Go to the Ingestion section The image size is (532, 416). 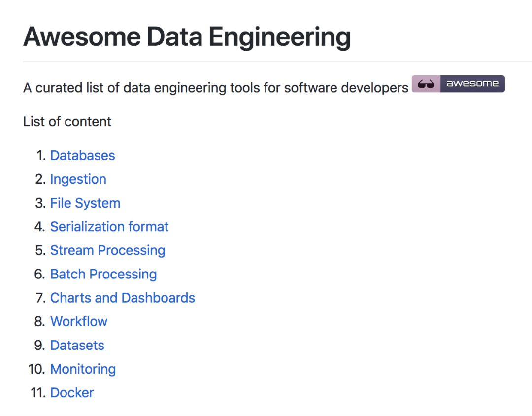pos(78,179)
